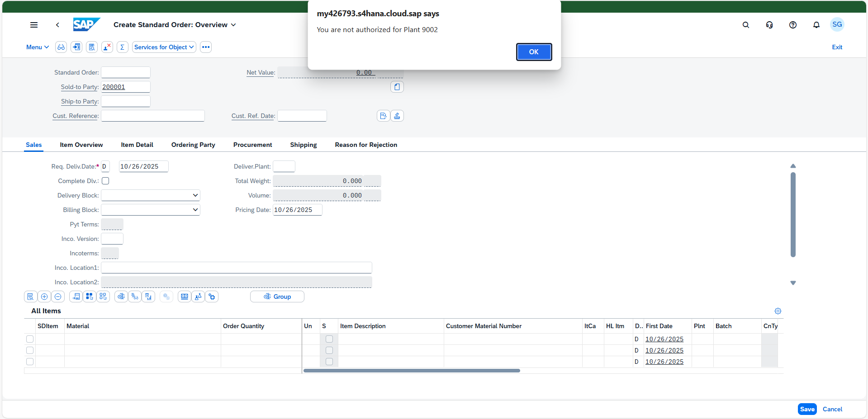Viewport: 868px width, 419px height.
Task: Select the first item row checkbox
Action: pos(30,339)
